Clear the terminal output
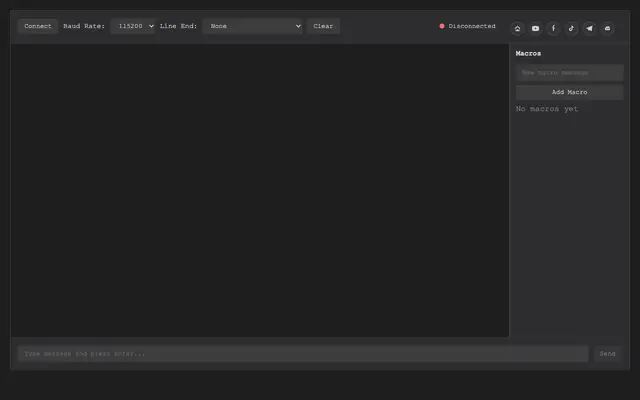 [x=323, y=26]
